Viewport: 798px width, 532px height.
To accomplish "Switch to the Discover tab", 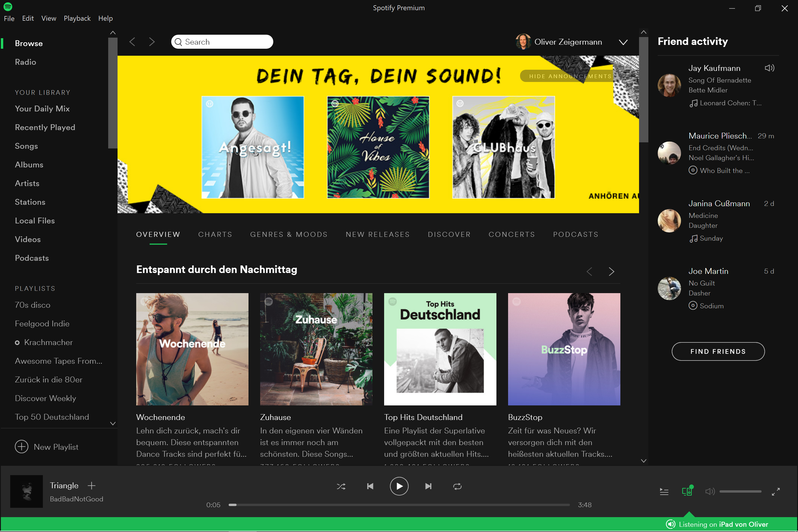I will tap(449, 235).
